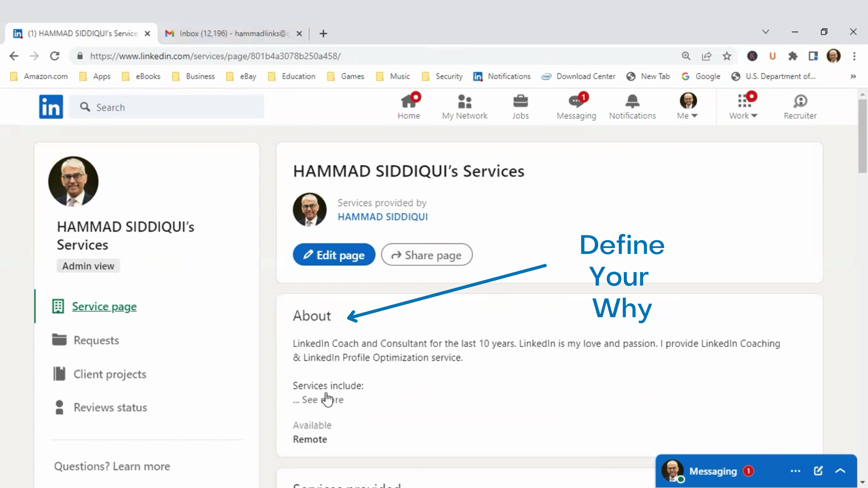Click the LinkedIn logo in the header
Viewport: 868px width, 488px height.
click(x=51, y=107)
